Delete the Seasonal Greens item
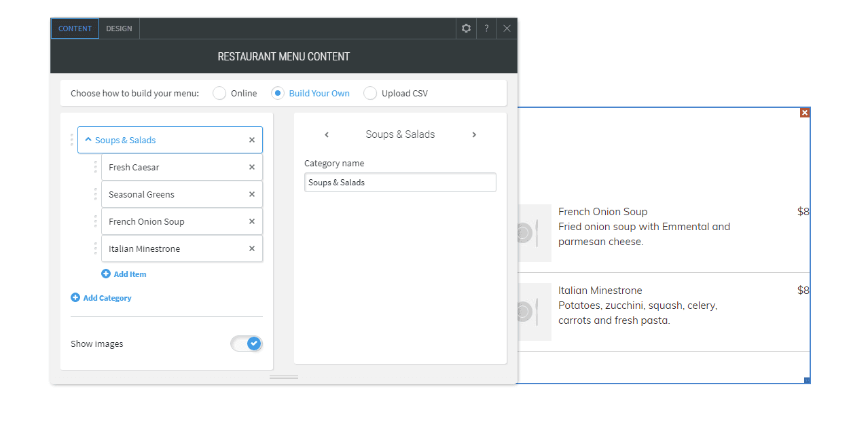This screenshot has height=446, width=868. [252, 194]
